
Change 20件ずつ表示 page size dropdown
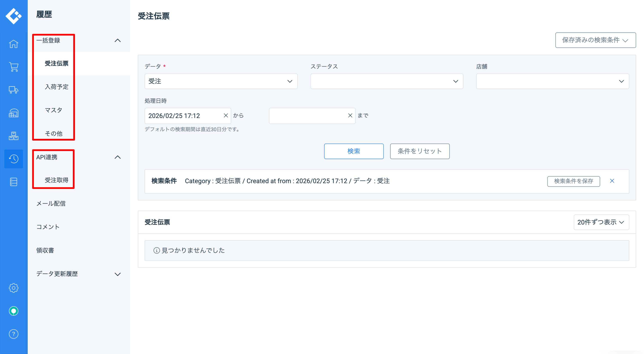coord(601,222)
